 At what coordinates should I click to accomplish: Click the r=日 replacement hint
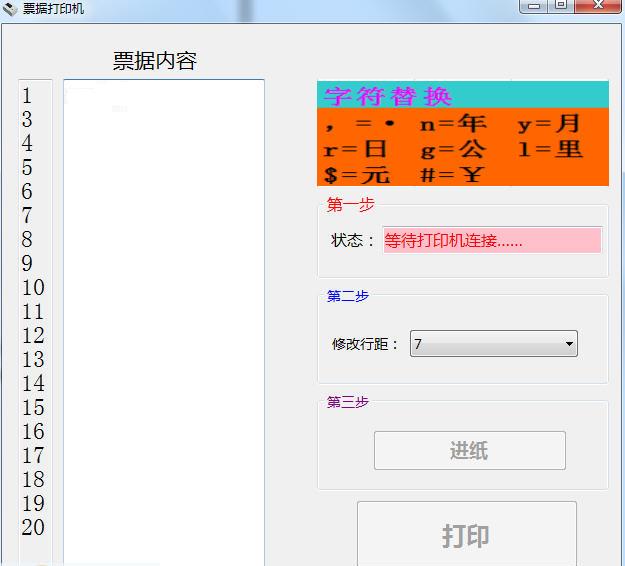[x=355, y=149]
